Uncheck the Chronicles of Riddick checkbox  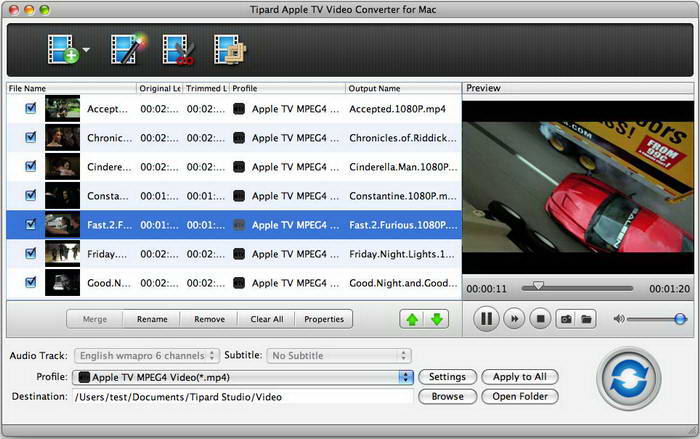click(x=30, y=137)
